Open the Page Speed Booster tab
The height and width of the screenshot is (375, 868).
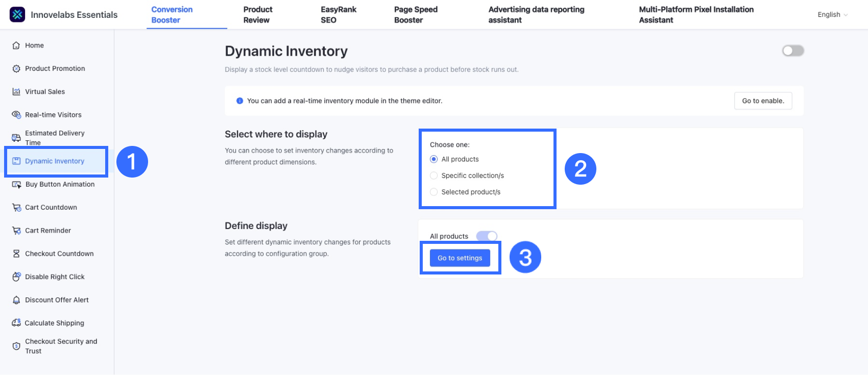pyautogui.click(x=416, y=15)
